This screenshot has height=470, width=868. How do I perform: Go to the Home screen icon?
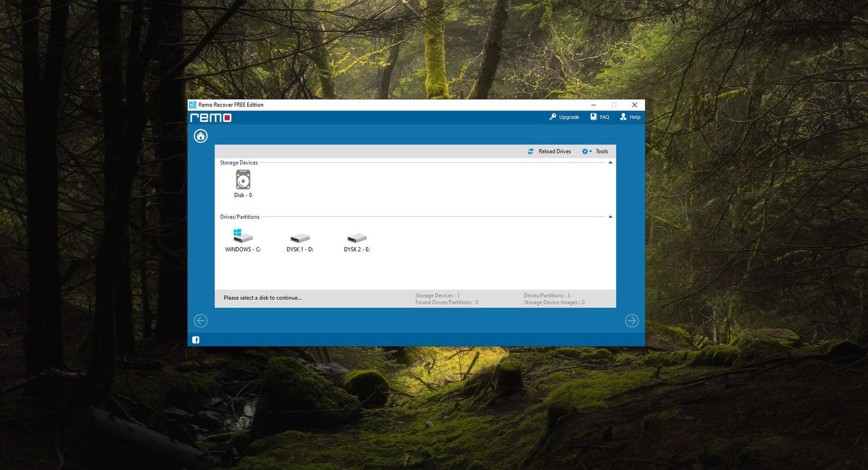coord(200,136)
